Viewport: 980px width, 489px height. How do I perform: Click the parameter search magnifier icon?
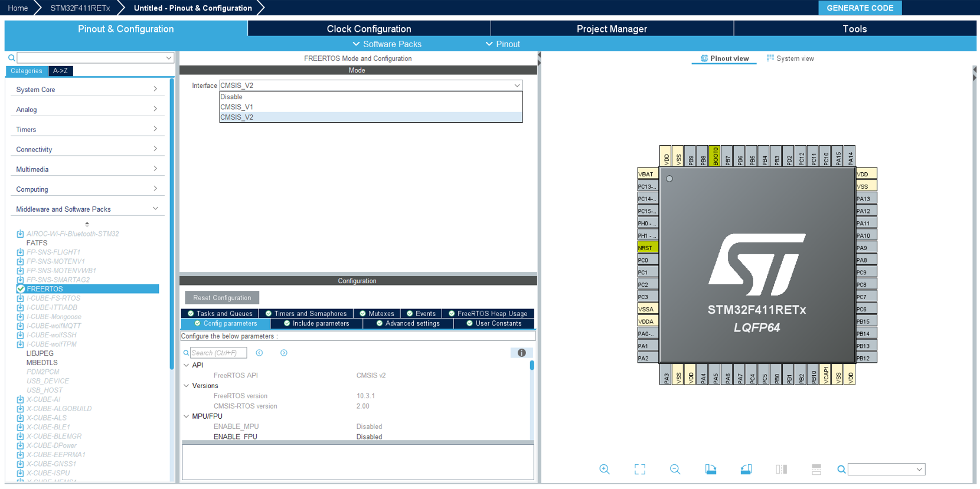186,353
